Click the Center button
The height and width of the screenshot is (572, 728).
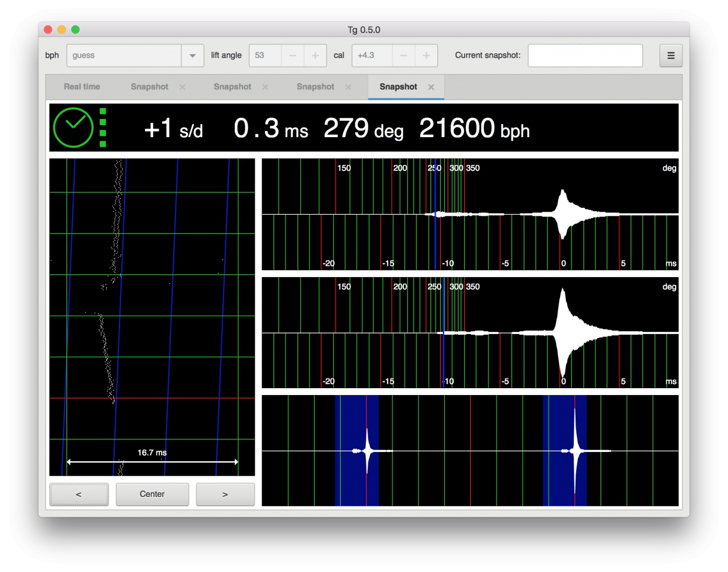click(x=152, y=495)
